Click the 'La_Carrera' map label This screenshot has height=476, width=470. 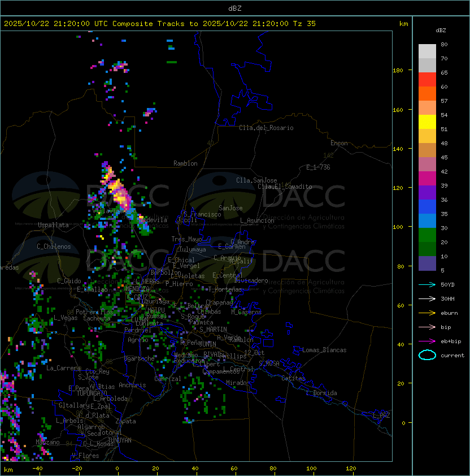pos(63,368)
